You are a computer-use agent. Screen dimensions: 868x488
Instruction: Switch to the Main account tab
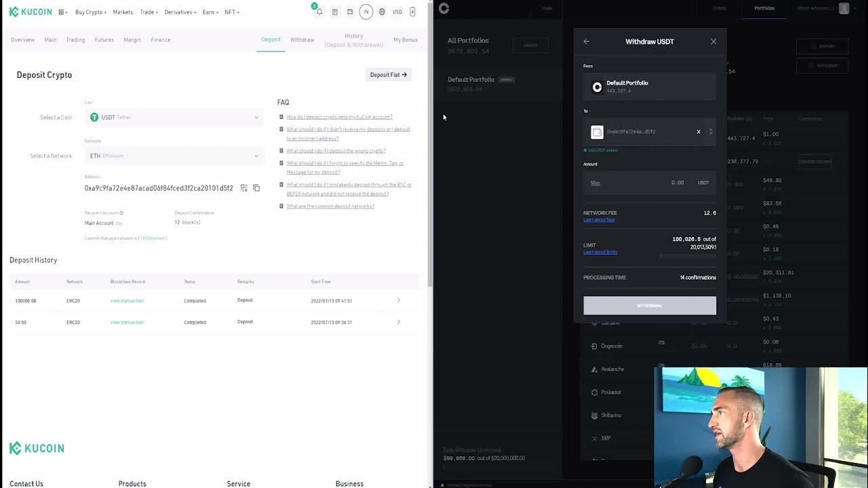point(50,40)
